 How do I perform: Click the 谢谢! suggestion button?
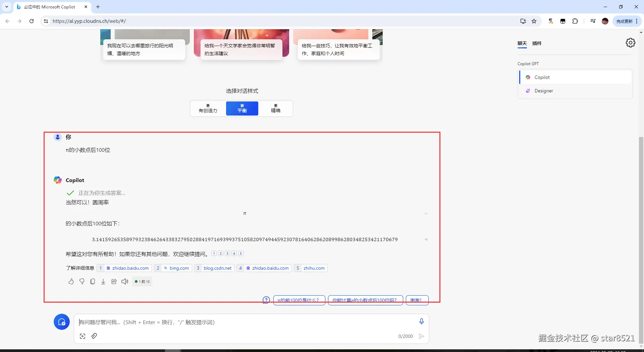point(417,300)
